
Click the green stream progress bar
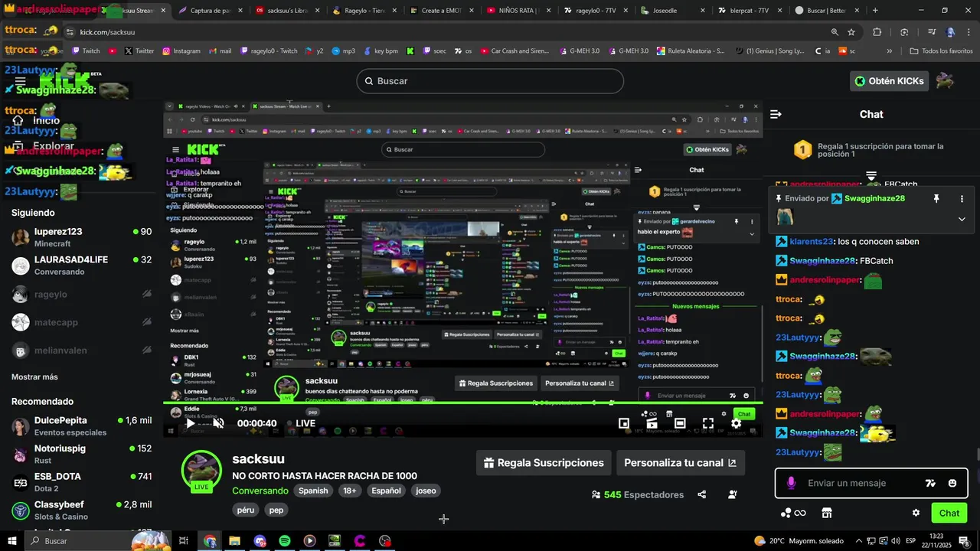[463, 403]
